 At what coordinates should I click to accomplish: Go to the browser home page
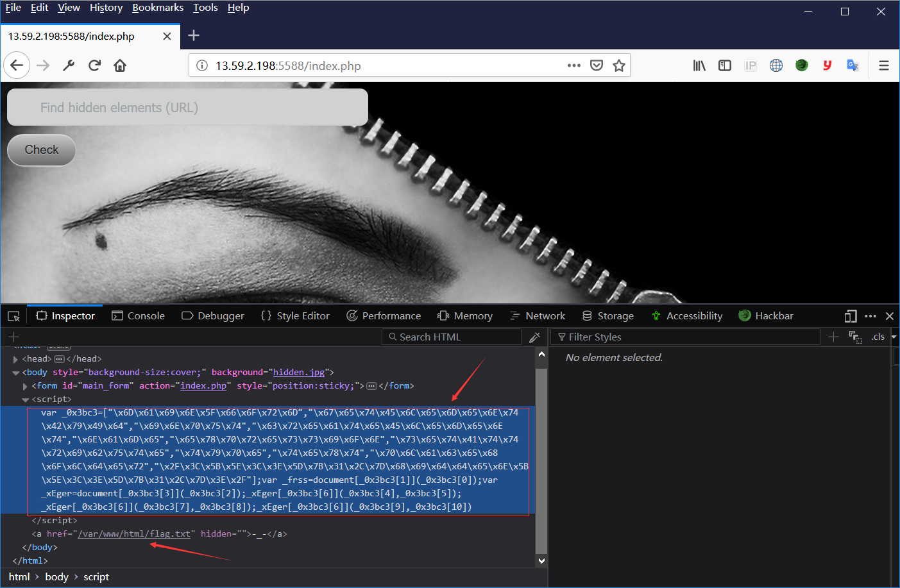tap(120, 65)
